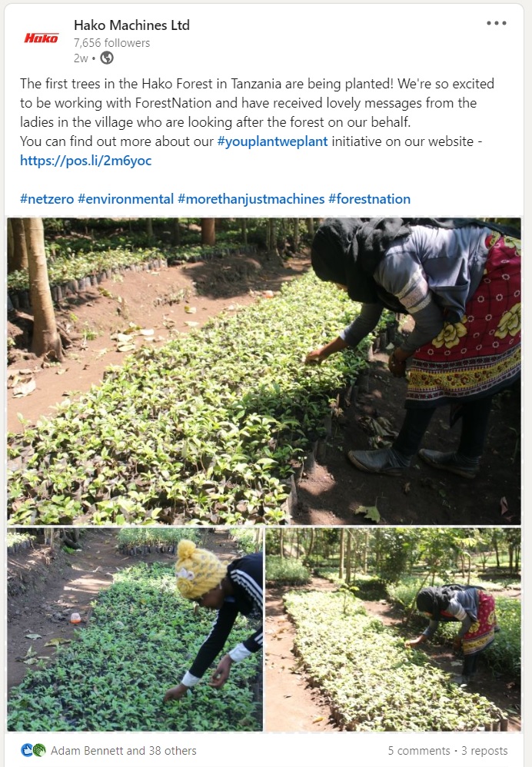Open the large top seedling nursery photo
Screen dimensions: 532x767
coord(264,371)
